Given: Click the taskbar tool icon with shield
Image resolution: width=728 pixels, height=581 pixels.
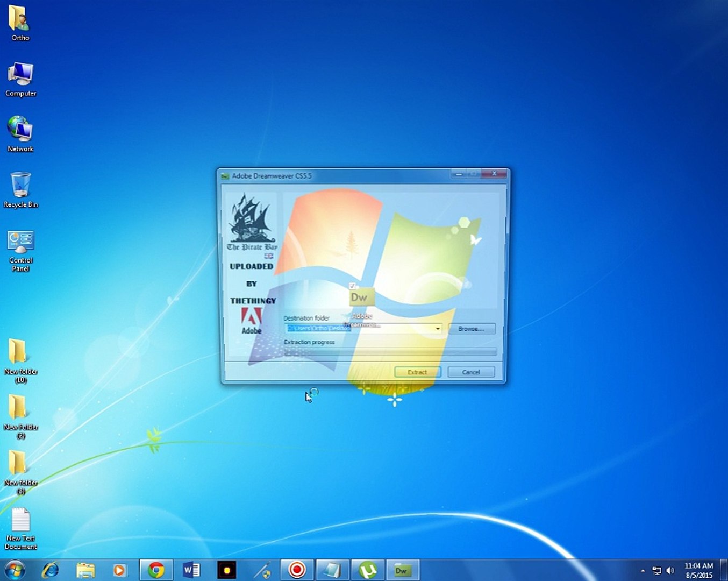Looking at the screenshot, I should click(262, 570).
